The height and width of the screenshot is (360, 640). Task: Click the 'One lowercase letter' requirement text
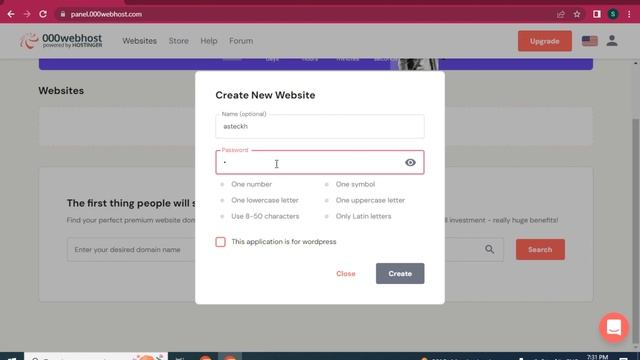pos(265,200)
